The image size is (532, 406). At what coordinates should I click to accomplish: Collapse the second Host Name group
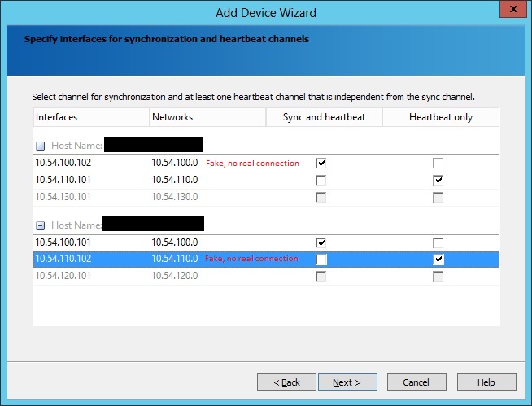point(41,225)
